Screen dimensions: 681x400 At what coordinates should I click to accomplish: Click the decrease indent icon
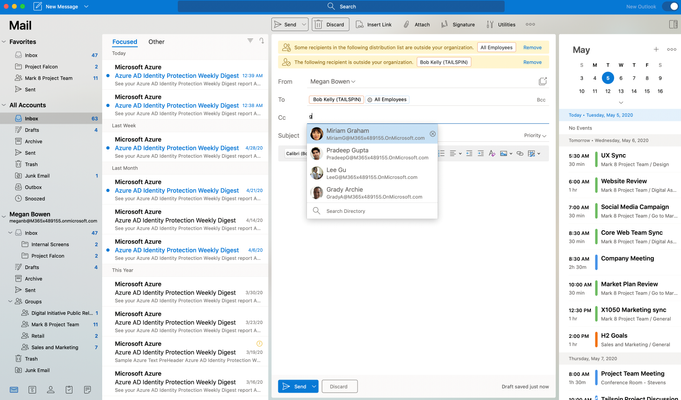[x=469, y=153]
